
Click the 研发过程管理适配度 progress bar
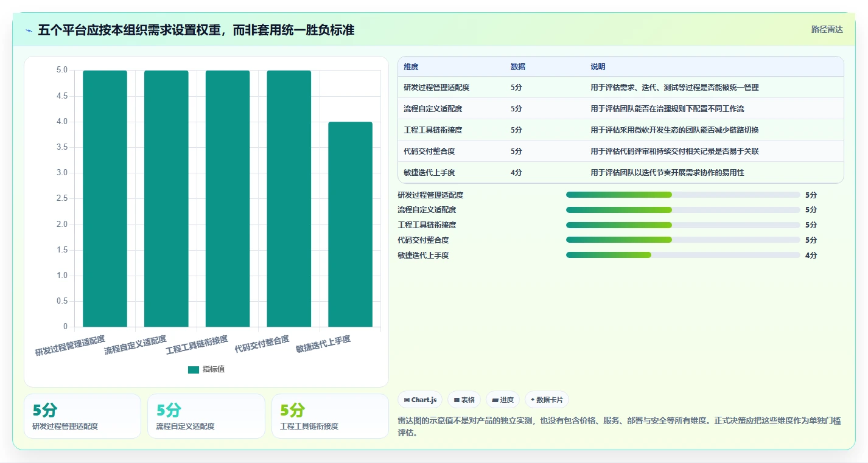[683, 195]
